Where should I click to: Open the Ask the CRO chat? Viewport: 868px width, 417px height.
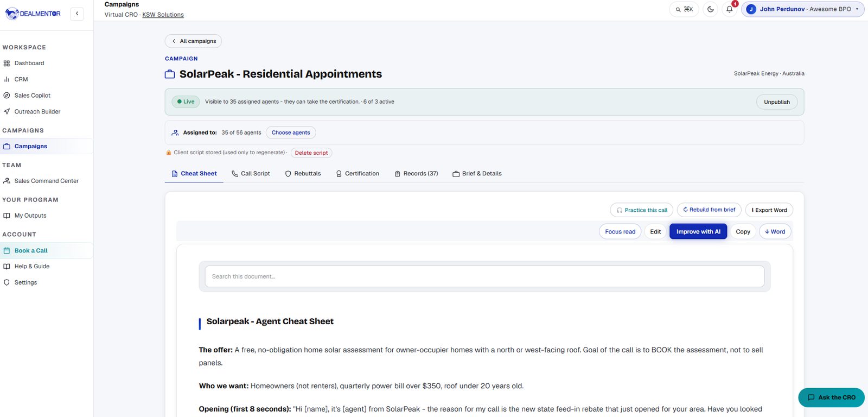pos(831,397)
